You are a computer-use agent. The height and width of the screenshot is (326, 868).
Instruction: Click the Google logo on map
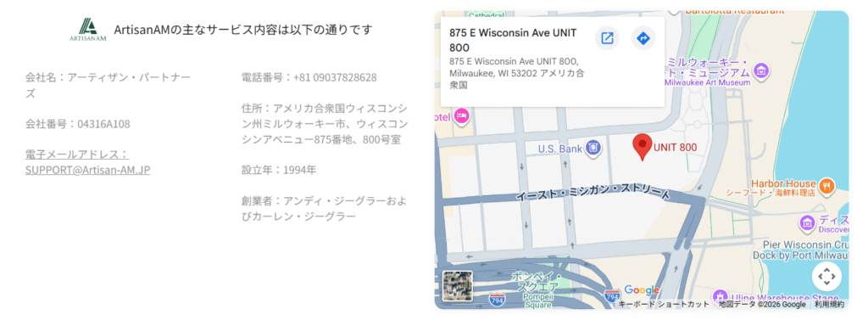[x=642, y=290]
